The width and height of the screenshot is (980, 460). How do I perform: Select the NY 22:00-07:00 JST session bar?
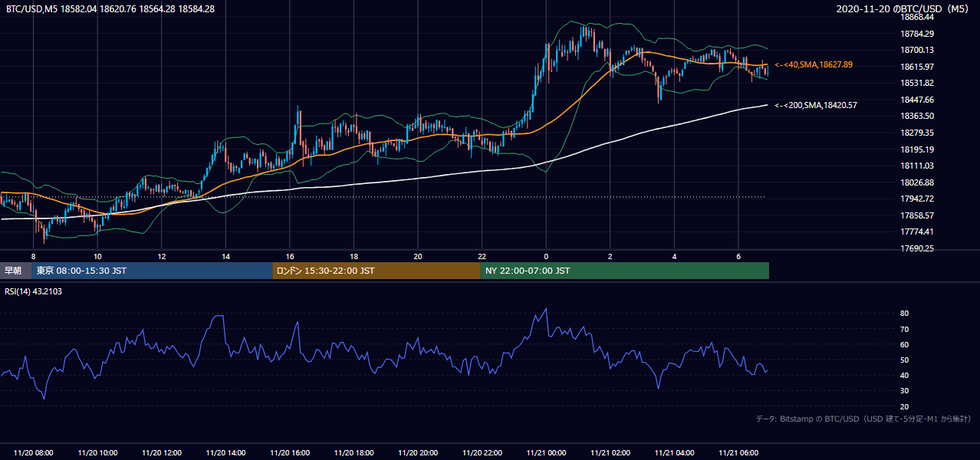625,271
